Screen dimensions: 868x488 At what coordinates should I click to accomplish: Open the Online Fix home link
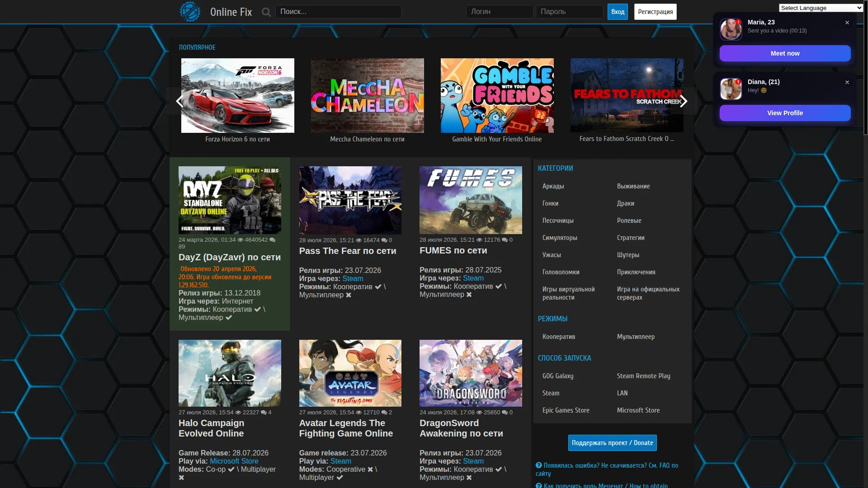tap(231, 12)
